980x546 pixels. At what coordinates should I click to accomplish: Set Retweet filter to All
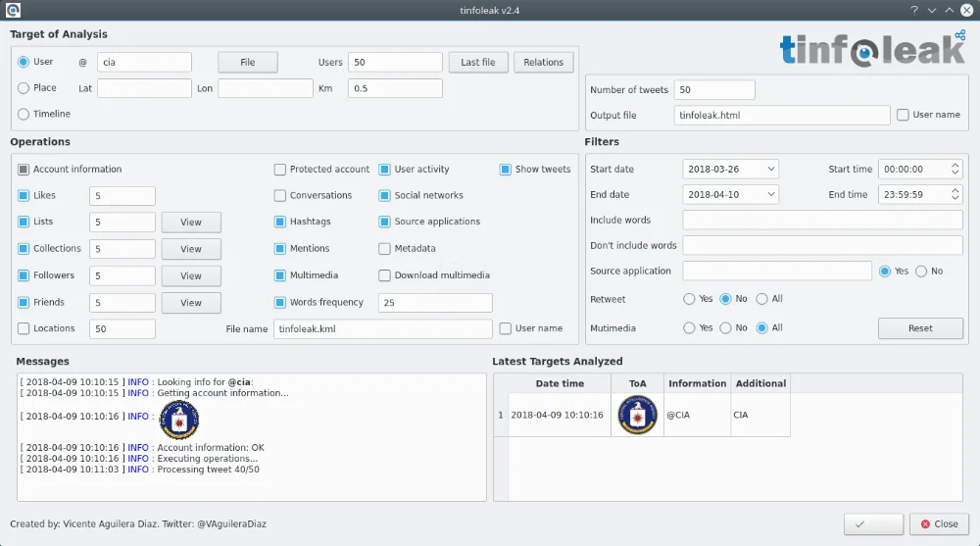click(761, 299)
